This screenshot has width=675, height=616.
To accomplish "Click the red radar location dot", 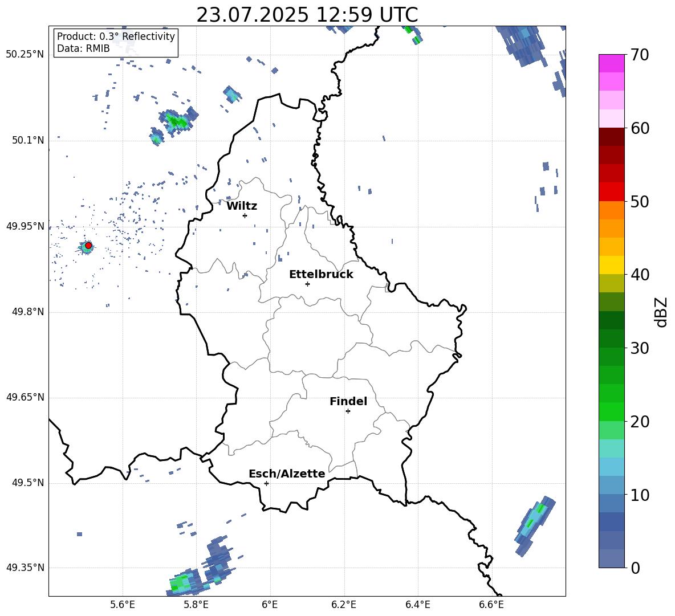I will 88,246.
